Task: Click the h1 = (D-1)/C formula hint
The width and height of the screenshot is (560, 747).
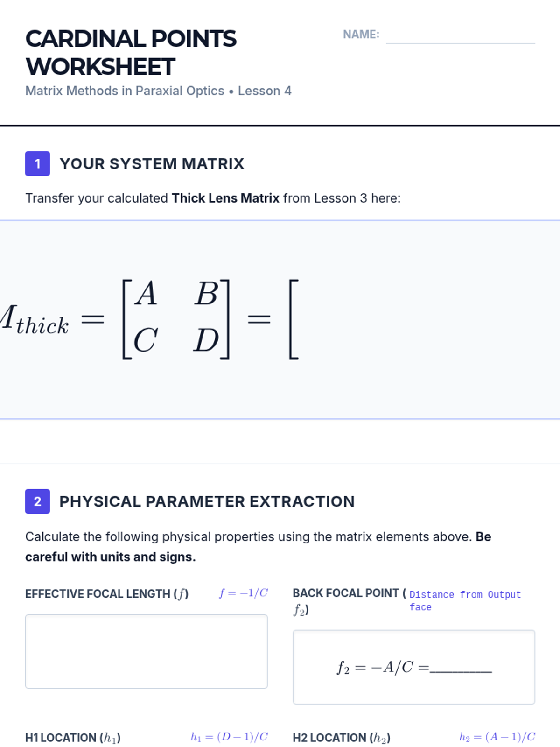Action: (x=229, y=737)
